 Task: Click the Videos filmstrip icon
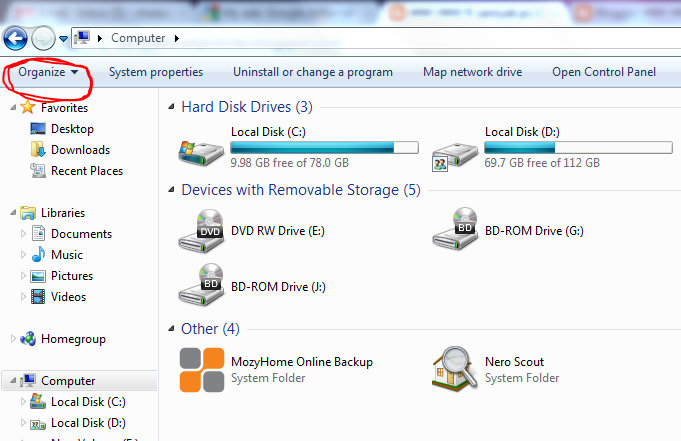(38, 297)
